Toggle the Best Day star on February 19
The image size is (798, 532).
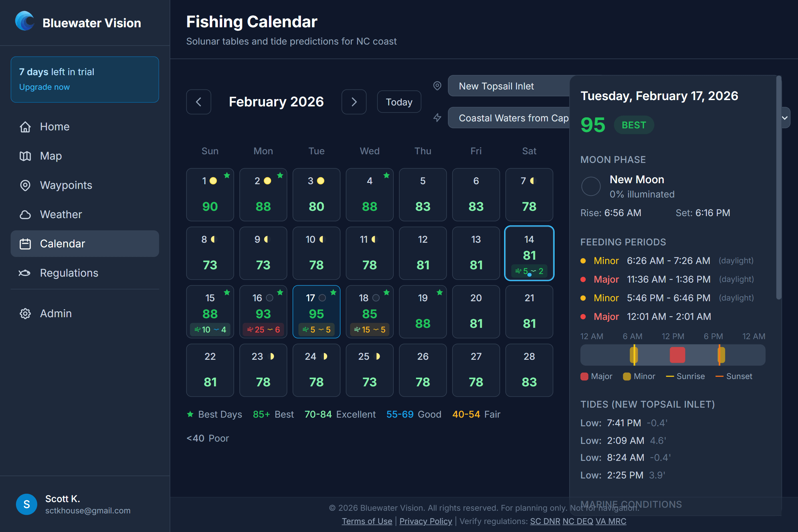pyautogui.click(x=440, y=292)
